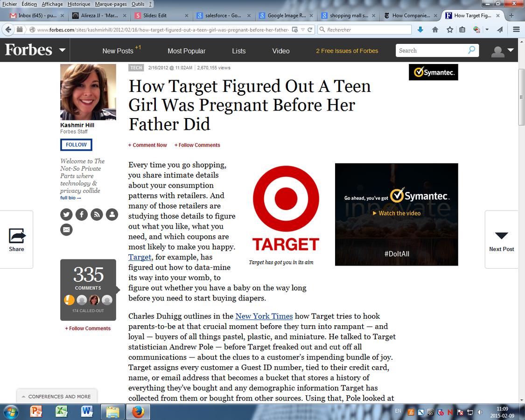The width and height of the screenshot is (525, 420).
Task: Open the Édition menu
Action: [29, 4]
